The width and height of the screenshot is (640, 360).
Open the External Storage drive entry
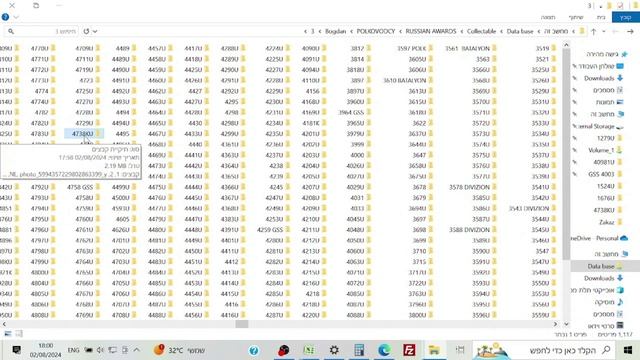[600, 126]
